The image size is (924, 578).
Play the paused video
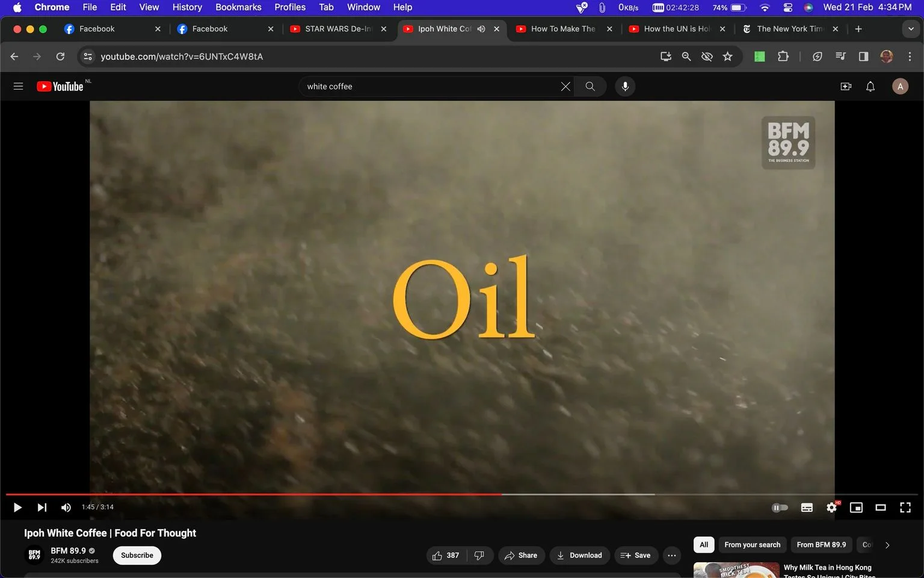coord(17,508)
